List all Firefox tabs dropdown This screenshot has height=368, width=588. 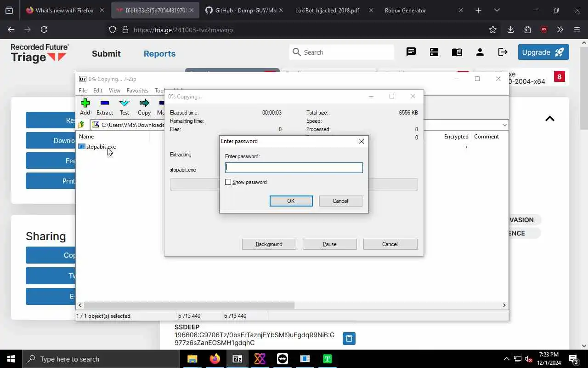click(x=497, y=10)
